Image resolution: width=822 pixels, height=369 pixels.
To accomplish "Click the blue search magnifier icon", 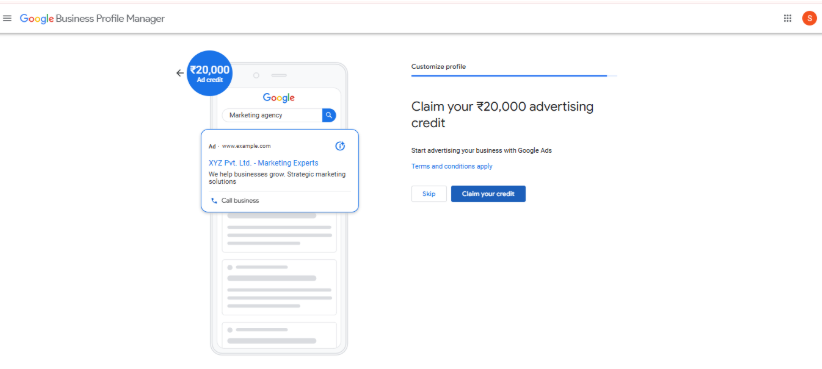I will 329,115.
